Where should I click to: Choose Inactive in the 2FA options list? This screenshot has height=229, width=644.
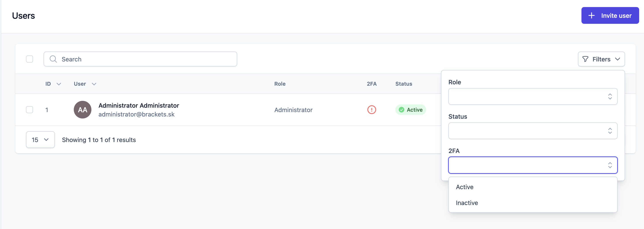point(533,203)
